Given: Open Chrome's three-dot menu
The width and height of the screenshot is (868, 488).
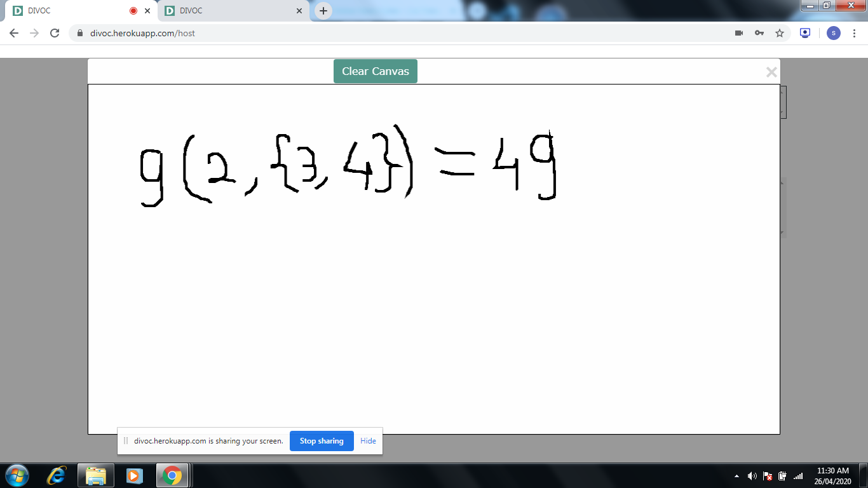Looking at the screenshot, I should (x=855, y=33).
